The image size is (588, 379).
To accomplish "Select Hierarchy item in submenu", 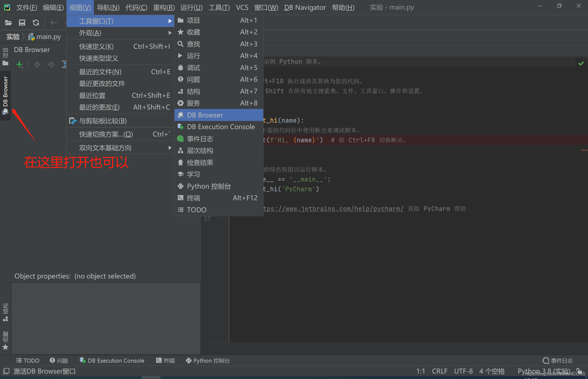I will 219,151.
